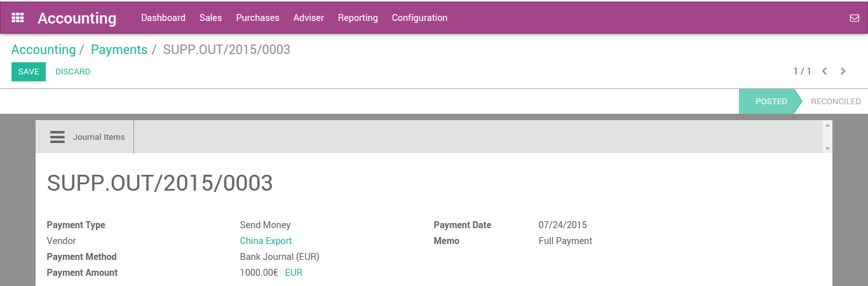Go back to Payments breadcrumb
868x286 pixels.
point(119,50)
